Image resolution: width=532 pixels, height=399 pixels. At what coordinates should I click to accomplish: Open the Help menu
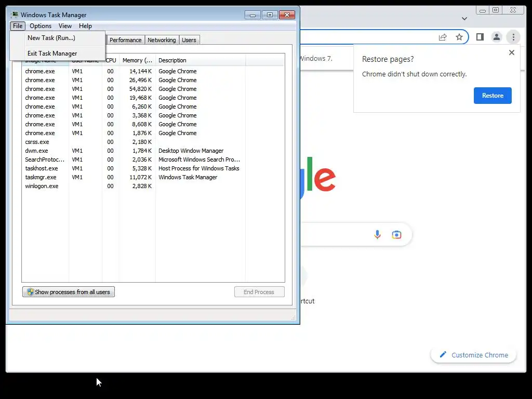pos(85,26)
